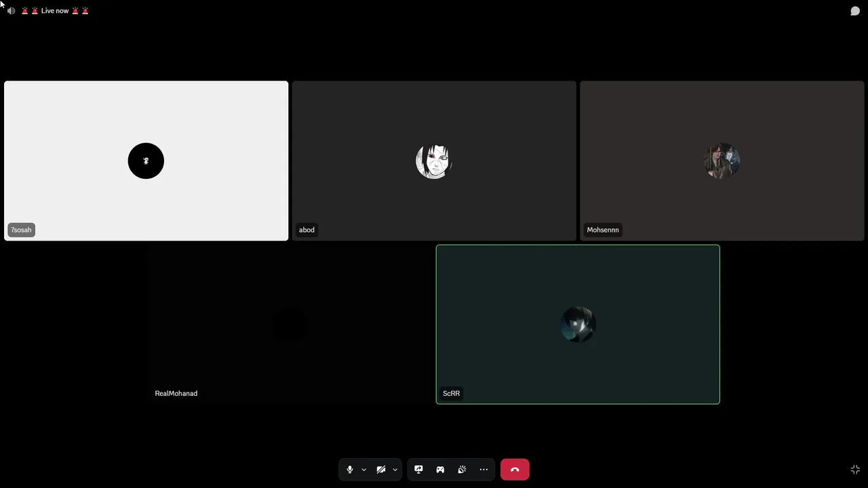Select ScRR's highlighted speaking tile
This screenshot has height=488, width=868.
[x=578, y=325]
